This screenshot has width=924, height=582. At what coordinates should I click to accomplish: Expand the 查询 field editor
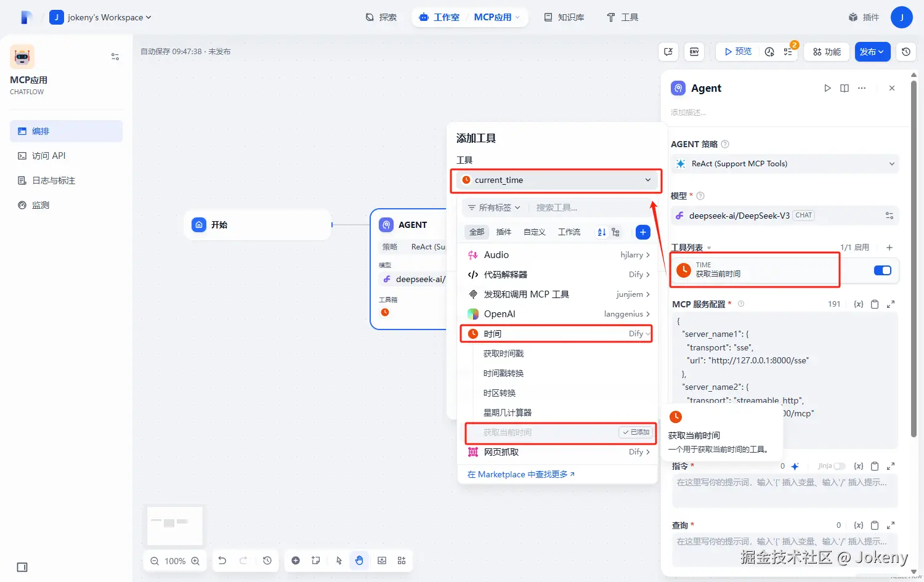point(891,525)
